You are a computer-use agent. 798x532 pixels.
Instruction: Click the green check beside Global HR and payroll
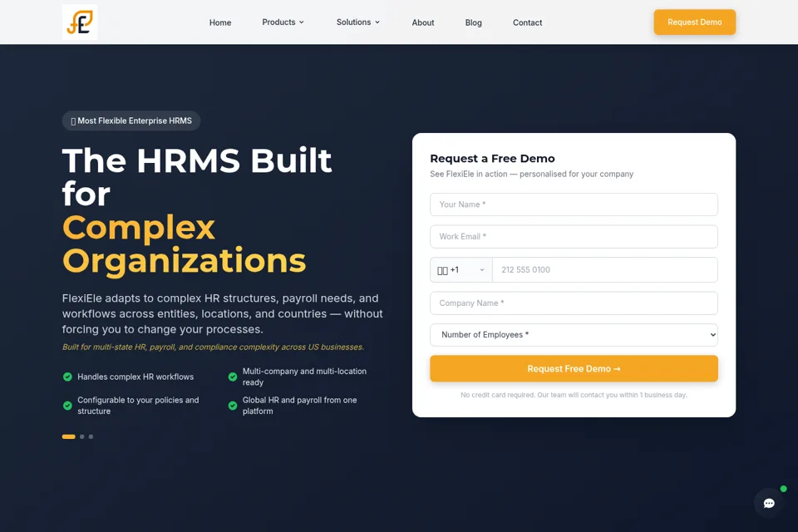[x=233, y=406]
